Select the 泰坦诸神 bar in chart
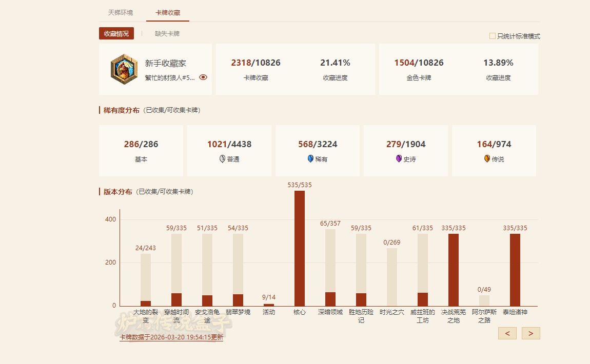 (x=515, y=270)
